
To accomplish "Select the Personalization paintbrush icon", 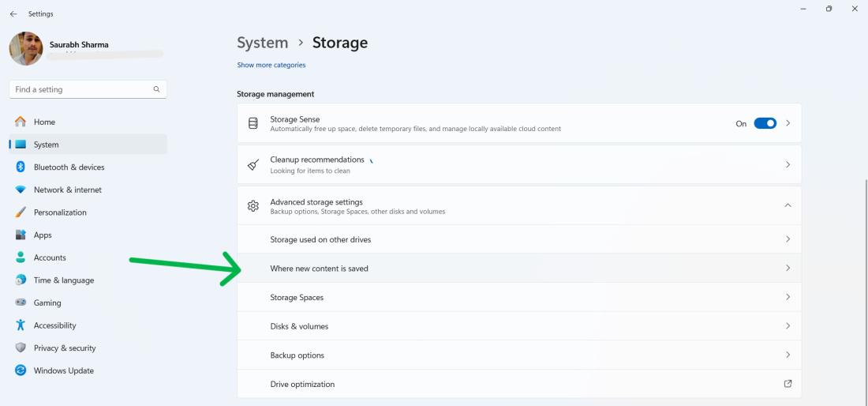I will point(21,212).
